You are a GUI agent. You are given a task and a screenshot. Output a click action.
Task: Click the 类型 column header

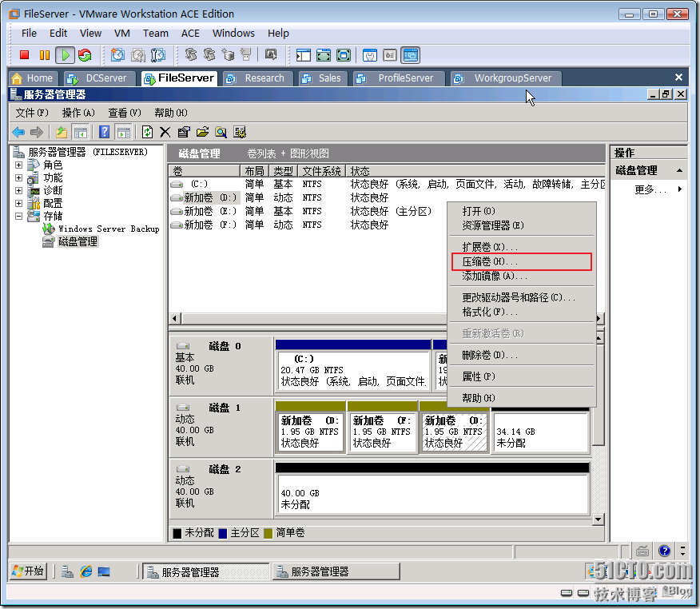point(283,171)
